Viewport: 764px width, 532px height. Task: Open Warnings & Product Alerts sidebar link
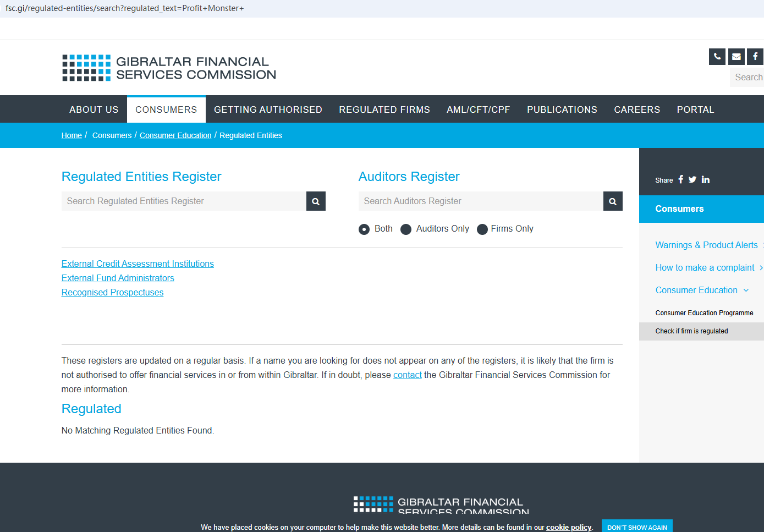tap(706, 245)
